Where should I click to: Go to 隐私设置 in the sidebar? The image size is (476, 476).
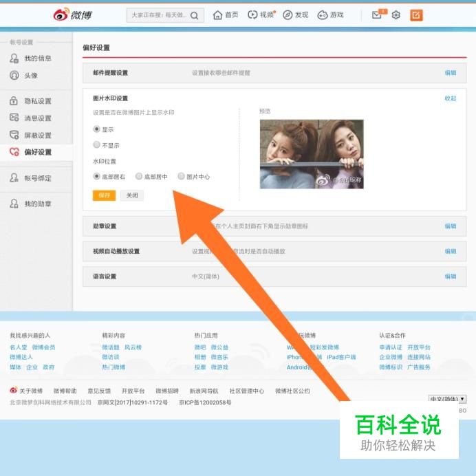coord(38,101)
